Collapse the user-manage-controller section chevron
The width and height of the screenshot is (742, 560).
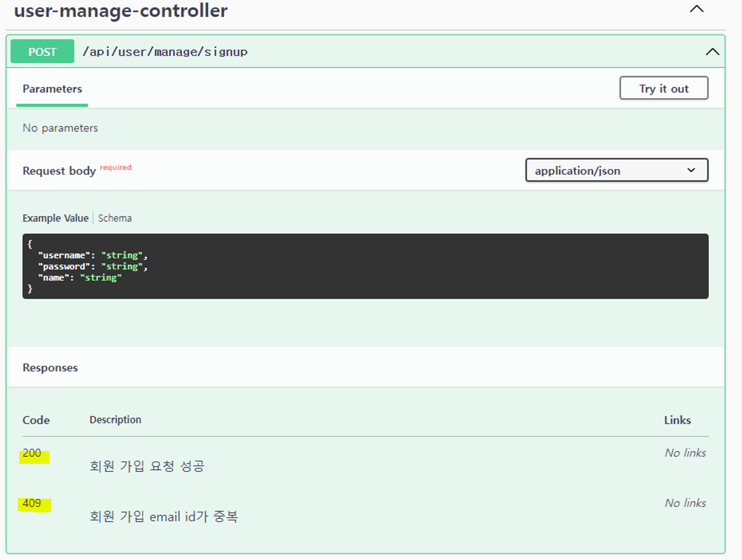pyautogui.click(x=696, y=9)
